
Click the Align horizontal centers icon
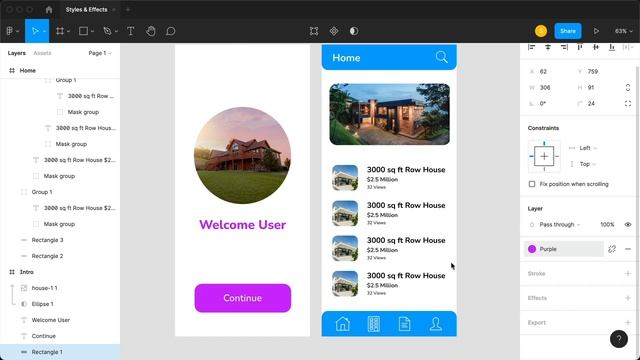(x=548, y=47)
